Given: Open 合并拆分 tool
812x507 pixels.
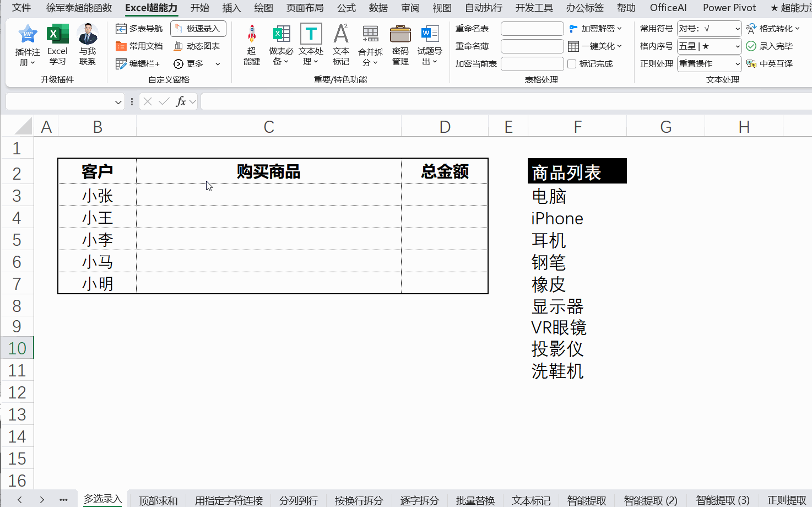Looking at the screenshot, I should tap(370, 46).
